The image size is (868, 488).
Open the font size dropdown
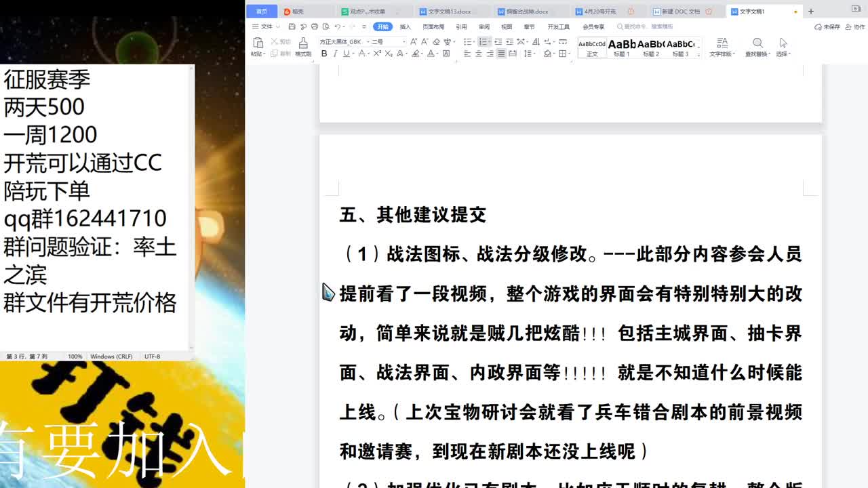(x=403, y=41)
